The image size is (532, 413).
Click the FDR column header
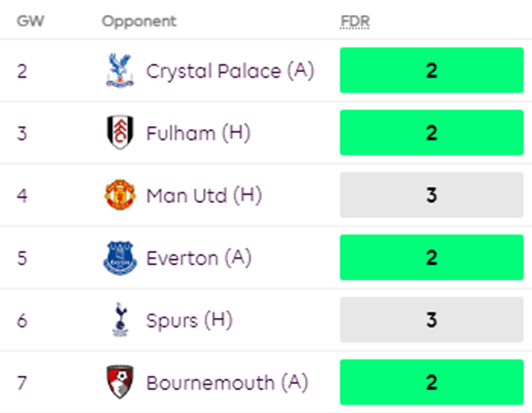355,22
